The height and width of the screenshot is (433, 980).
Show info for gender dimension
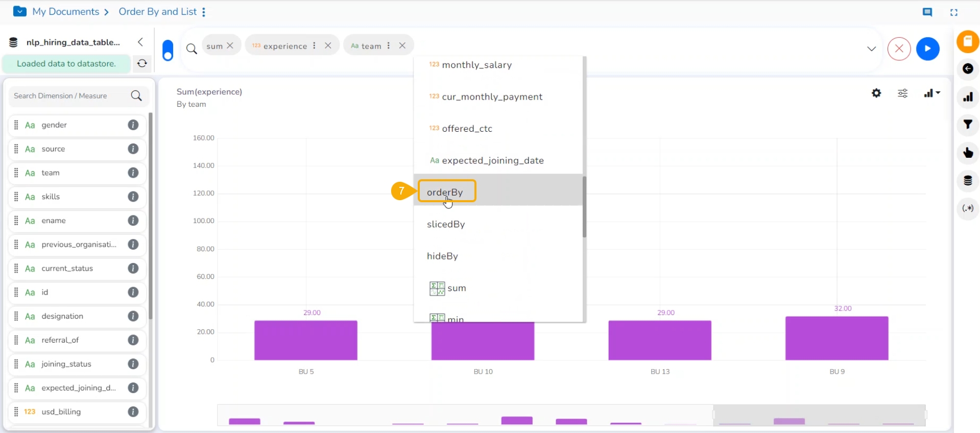click(x=133, y=125)
